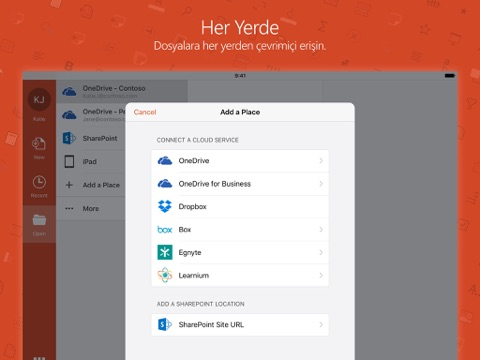Open the KJ account avatar
The image size is (480, 360).
pyautogui.click(x=39, y=99)
